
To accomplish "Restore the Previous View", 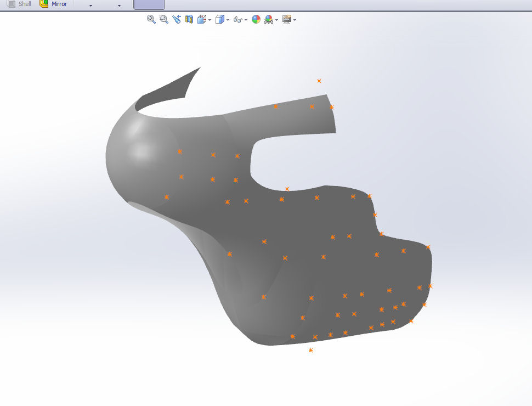I will (x=176, y=19).
